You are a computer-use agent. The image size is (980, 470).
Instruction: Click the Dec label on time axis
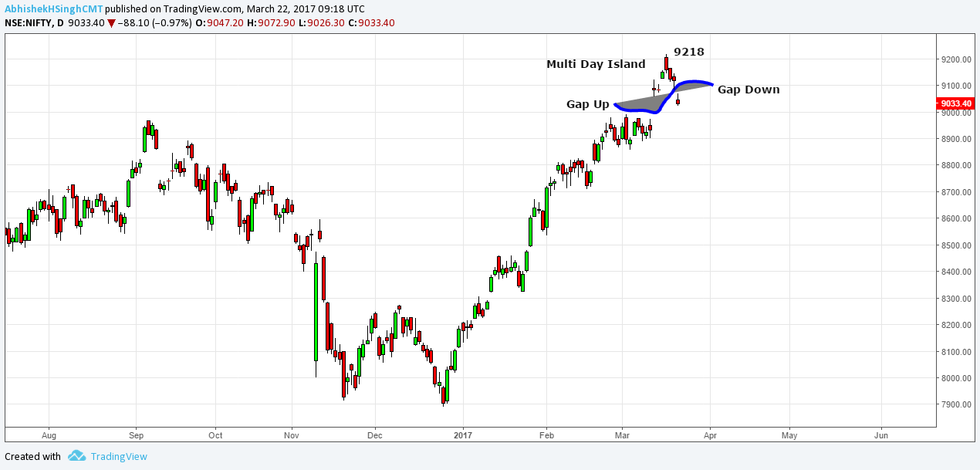(374, 435)
